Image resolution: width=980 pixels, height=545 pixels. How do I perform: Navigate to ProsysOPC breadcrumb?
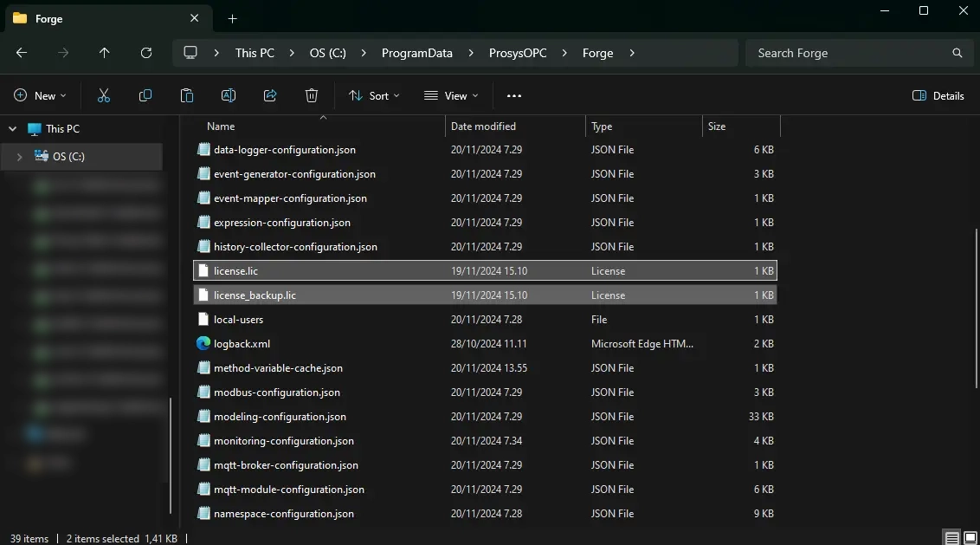pyautogui.click(x=518, y=53)
